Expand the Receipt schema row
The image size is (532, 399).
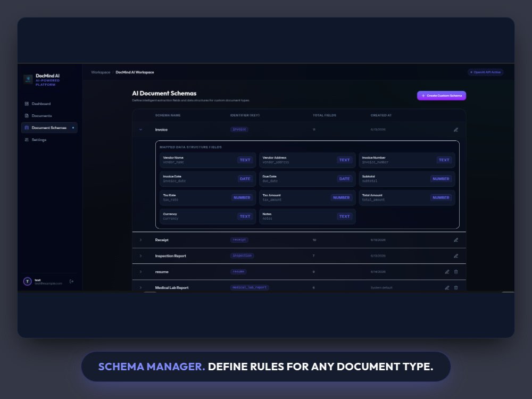141,240
